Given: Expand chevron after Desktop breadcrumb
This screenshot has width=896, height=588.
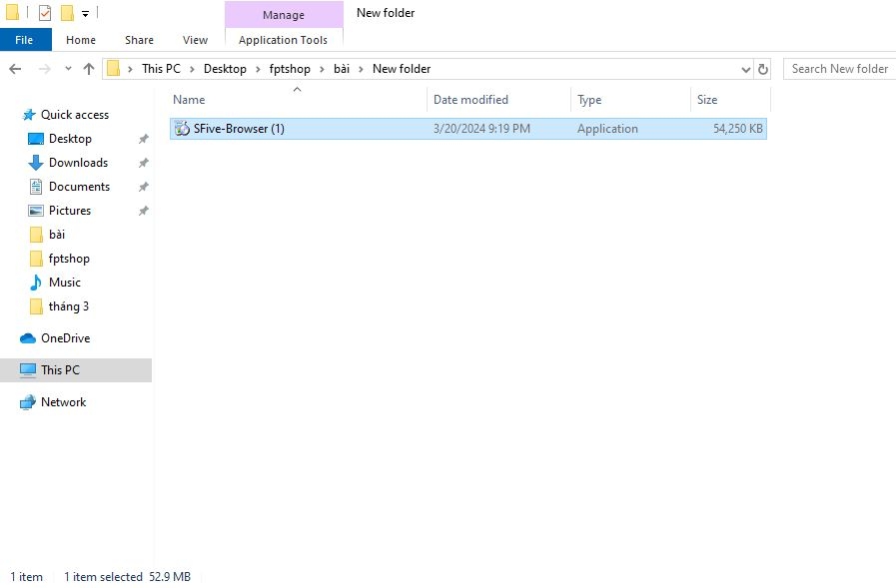Looking at the screenshot, I should click(258, 69).
